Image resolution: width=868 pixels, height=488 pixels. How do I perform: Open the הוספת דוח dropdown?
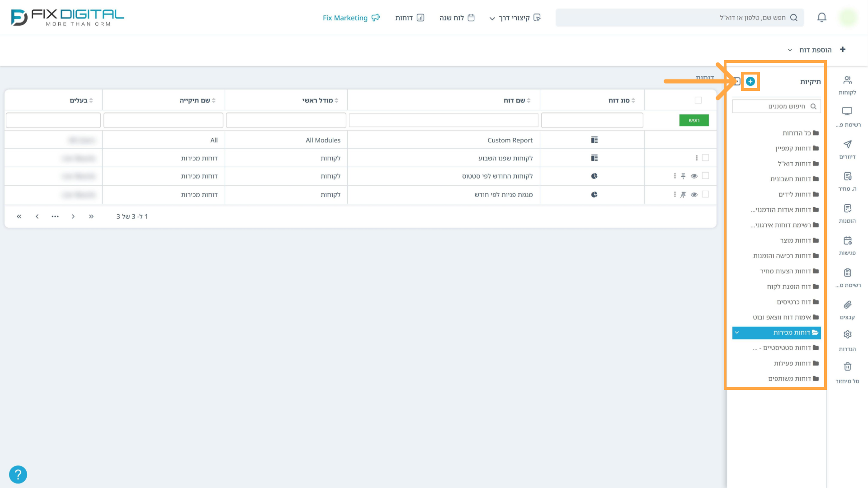pyautogui.click(x=816, y=50)
